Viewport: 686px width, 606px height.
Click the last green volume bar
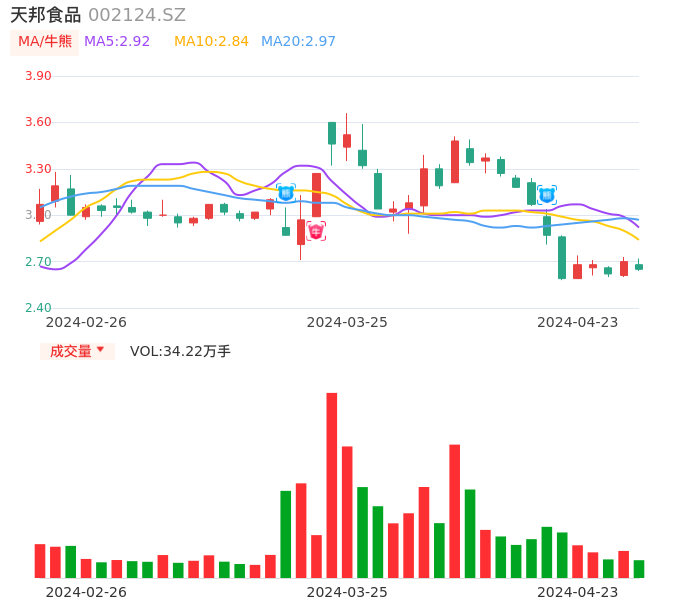(x=639, y=568)
